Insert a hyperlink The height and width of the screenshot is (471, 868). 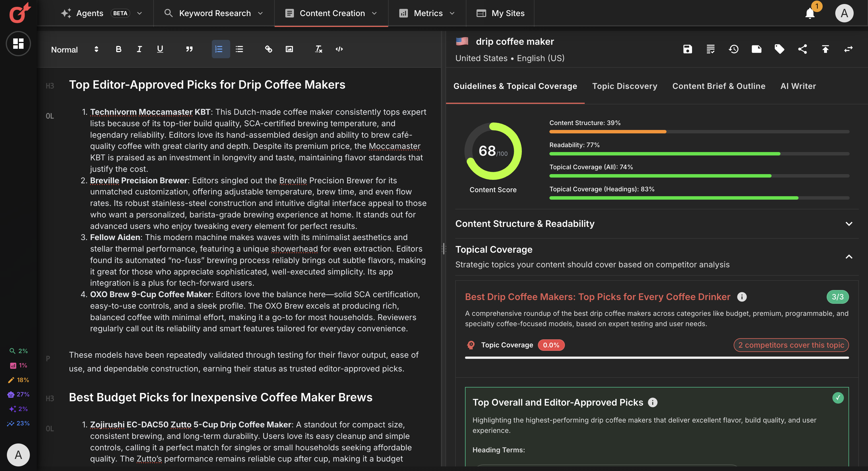tap(269, 49)
